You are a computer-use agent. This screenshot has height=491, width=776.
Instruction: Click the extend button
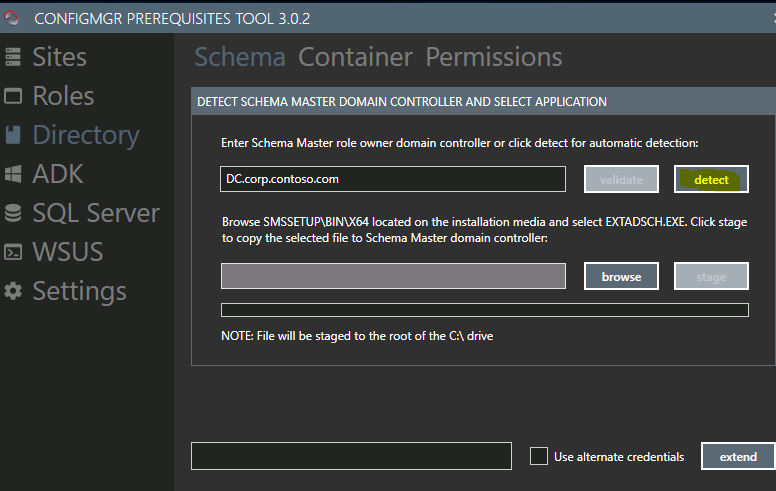(738, 456)
